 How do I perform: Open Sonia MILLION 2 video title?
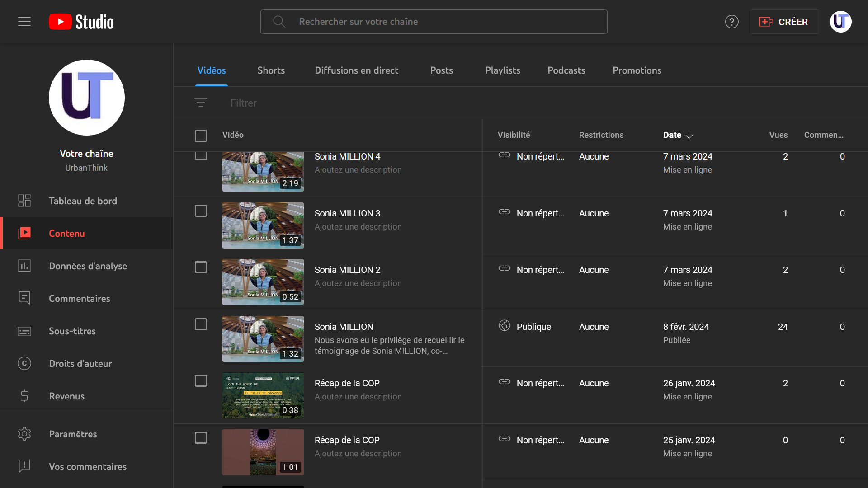click(x=347, y=270)
